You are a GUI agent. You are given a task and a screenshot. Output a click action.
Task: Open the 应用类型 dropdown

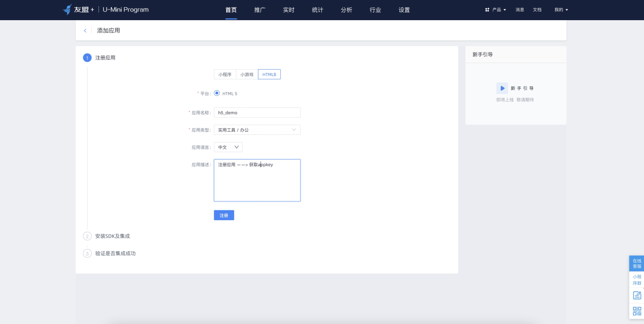click(x=257, y=130)
